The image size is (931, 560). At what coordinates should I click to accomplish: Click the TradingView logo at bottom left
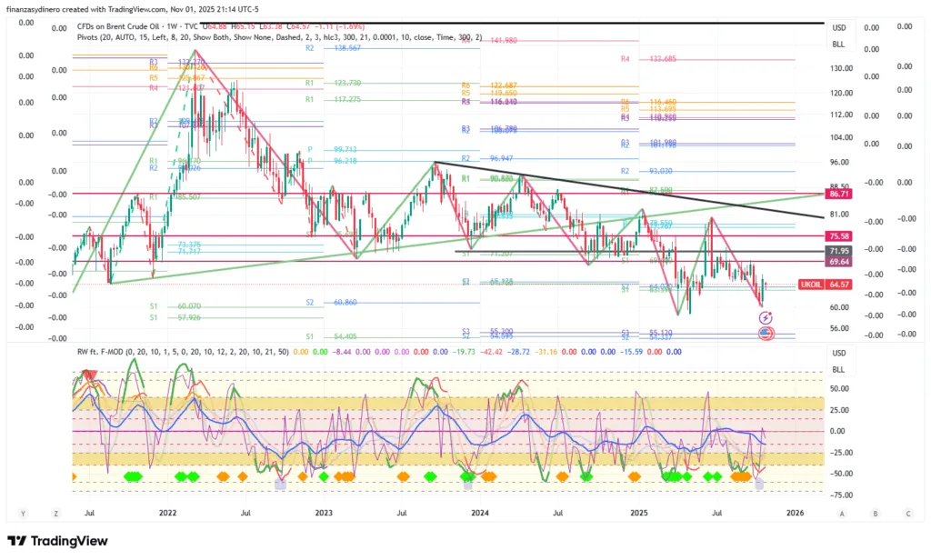pos(57,542)
